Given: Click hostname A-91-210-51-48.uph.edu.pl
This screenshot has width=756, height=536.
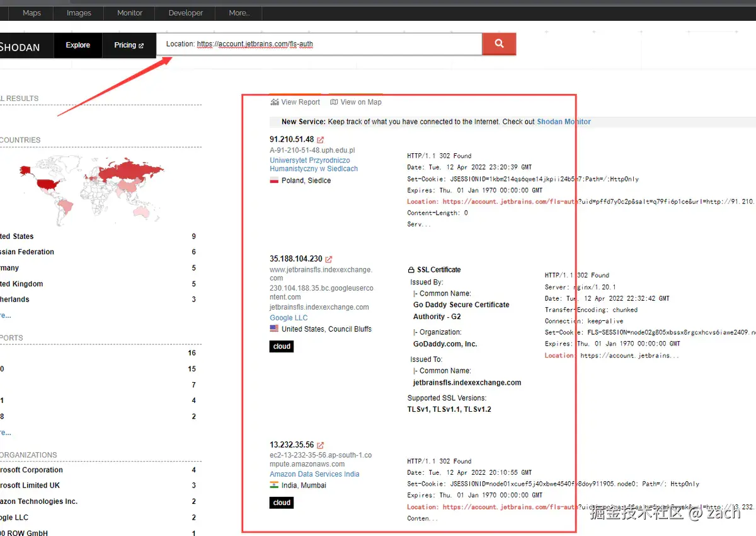Looking at the screenshot, I should [x=312, y=151].
